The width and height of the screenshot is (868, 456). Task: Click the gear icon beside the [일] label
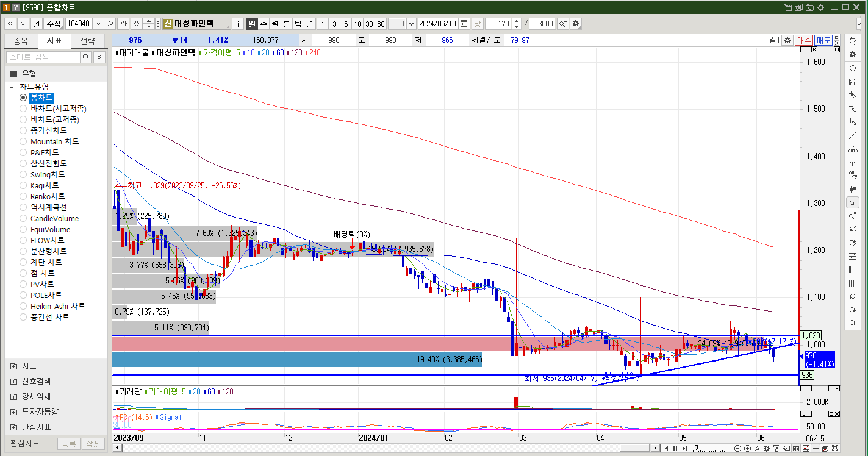[x=787, y=40]
